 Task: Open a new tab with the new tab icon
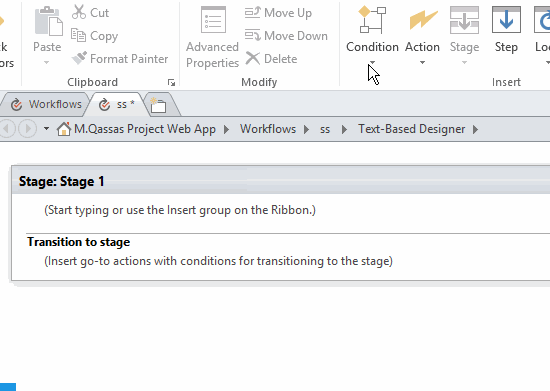tap(158, 105)
